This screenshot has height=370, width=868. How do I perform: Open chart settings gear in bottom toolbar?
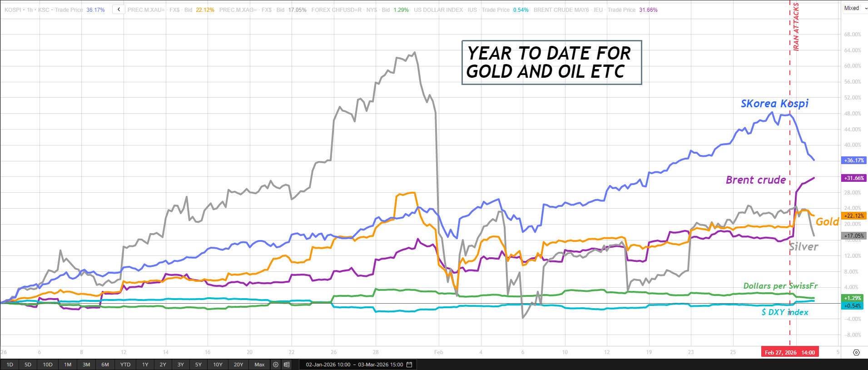(276, 365)
